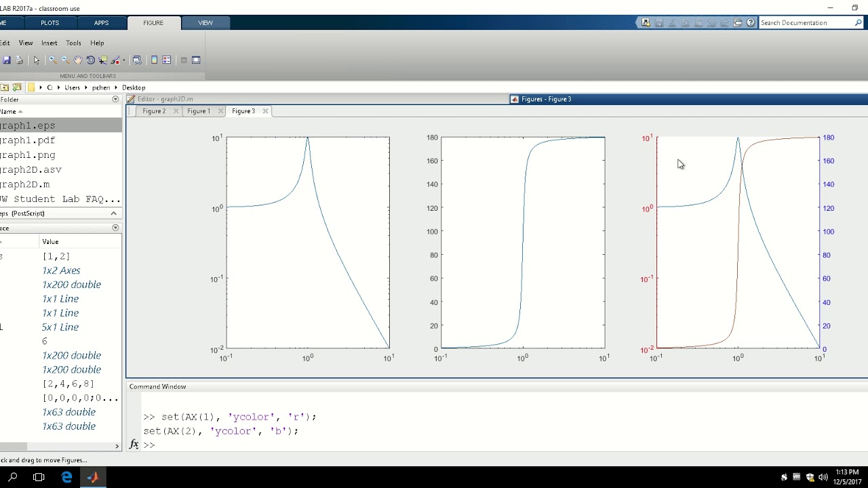The height and width of the screenshot is (488, 868).
Task: Click the up-one-level folder icon
Action: [5, 87]
